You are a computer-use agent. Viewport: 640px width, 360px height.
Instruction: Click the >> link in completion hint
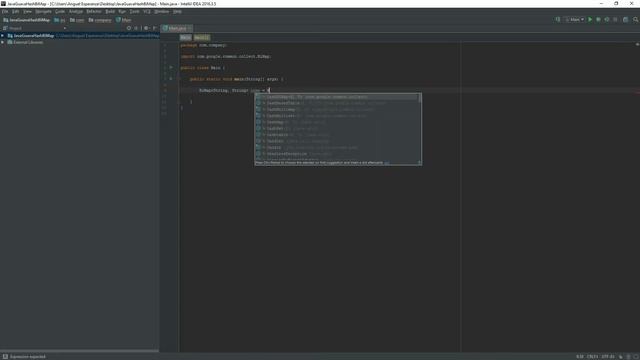387,163
